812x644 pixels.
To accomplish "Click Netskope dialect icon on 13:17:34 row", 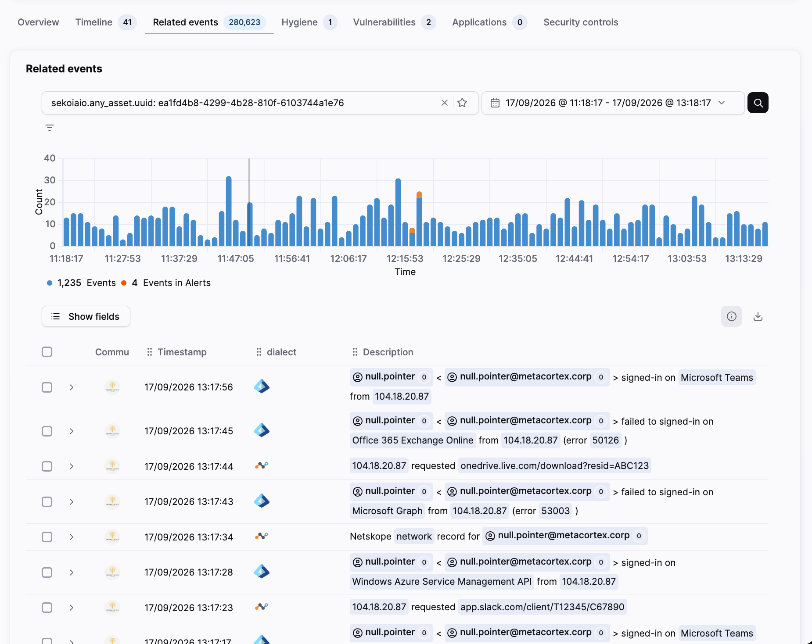I will point(262,536).
